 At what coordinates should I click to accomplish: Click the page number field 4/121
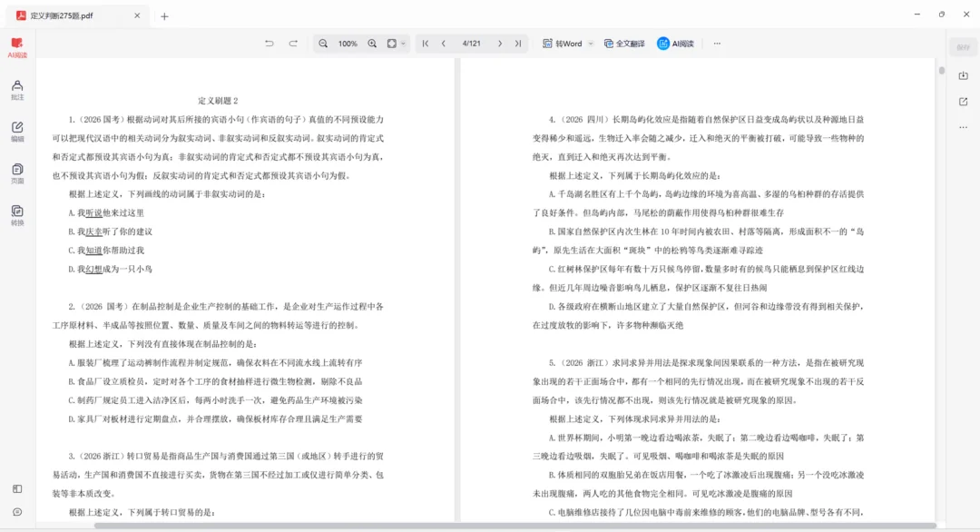click(x=471, y=44)
